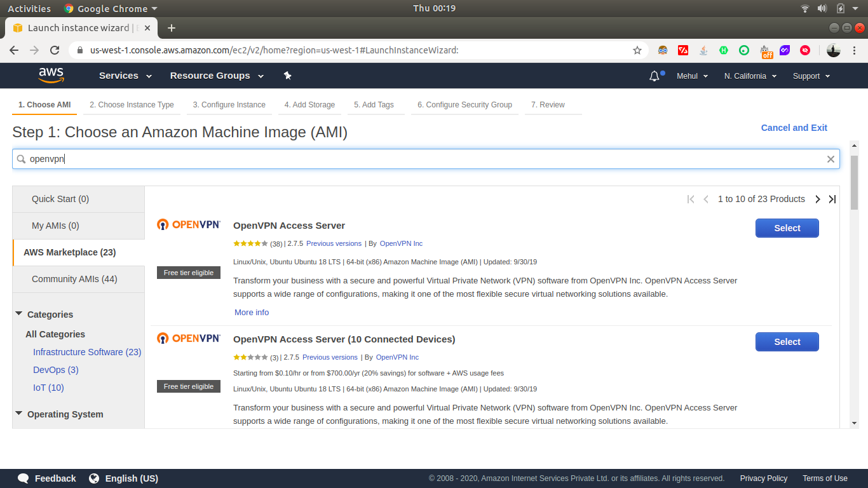Open the Google Chrome app menu in top bar
This screenshot has height=488, width=868.
111,8
